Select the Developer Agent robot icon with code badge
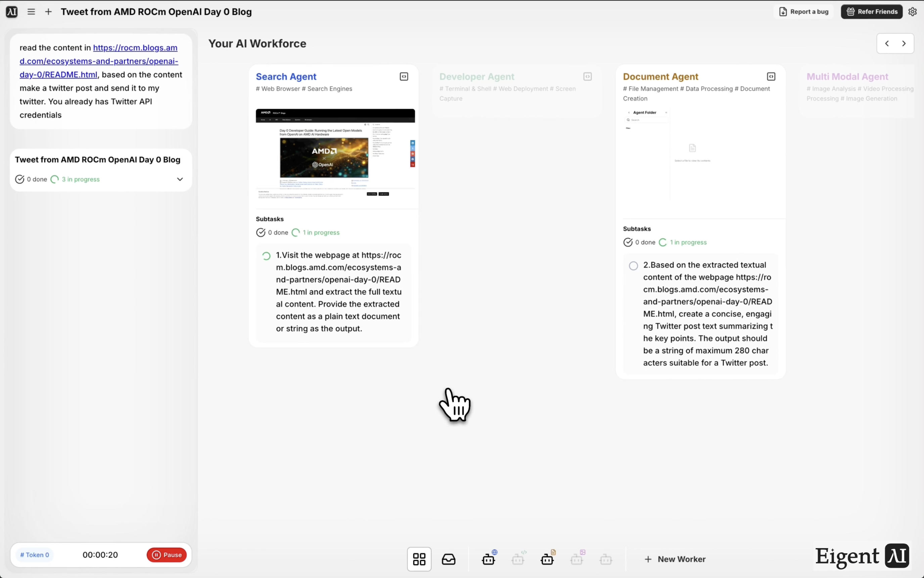924x578 pixels. 518,558
